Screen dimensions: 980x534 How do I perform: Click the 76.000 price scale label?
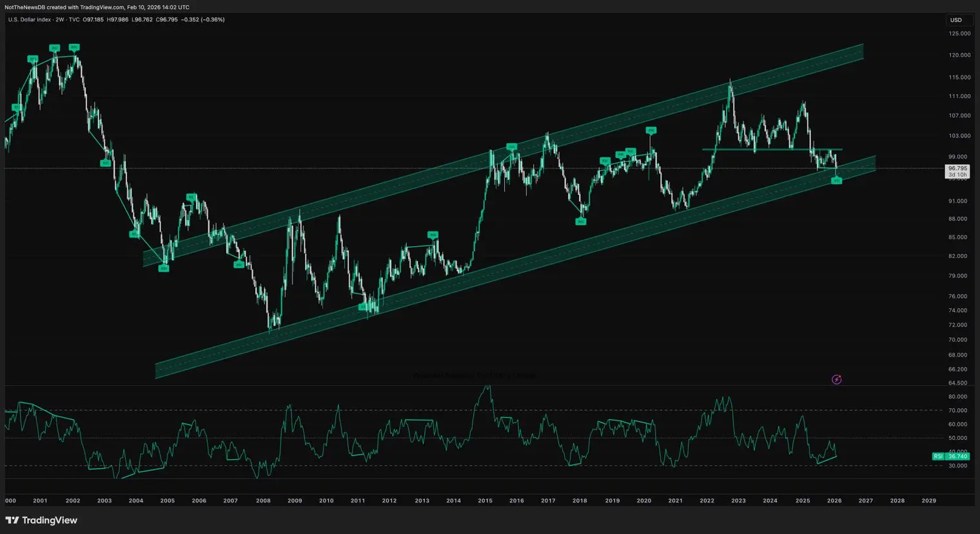pyautogui.click(x=958, y=297)
